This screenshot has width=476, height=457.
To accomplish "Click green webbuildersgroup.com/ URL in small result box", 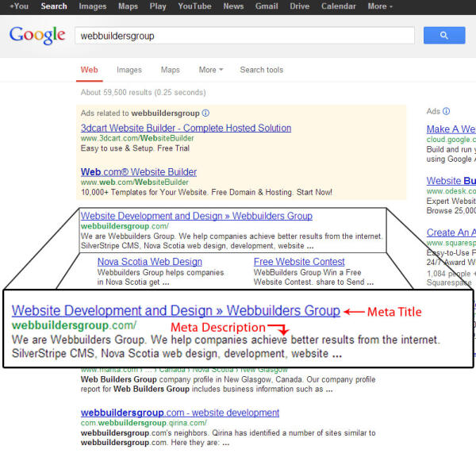I will [125, 226].
